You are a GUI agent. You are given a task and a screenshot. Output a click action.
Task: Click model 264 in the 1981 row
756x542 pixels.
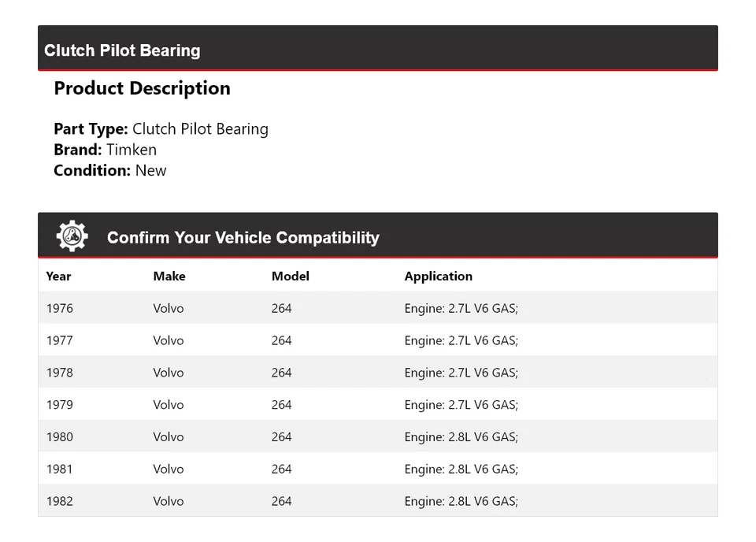click(x=281, y=470)
